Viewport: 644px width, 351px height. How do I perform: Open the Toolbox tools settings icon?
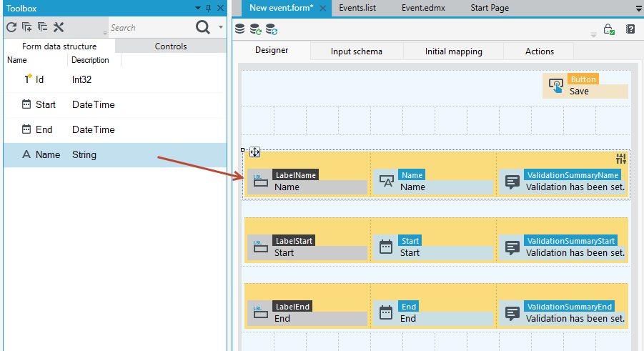click(x=59, y=27)
